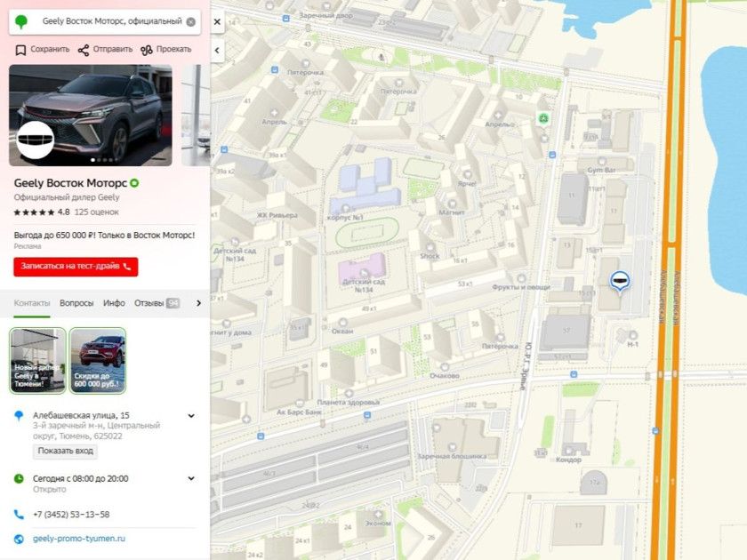Screen dimensions: 747x560
Task: Click the Shock label on map
Action: pos(430,256)
